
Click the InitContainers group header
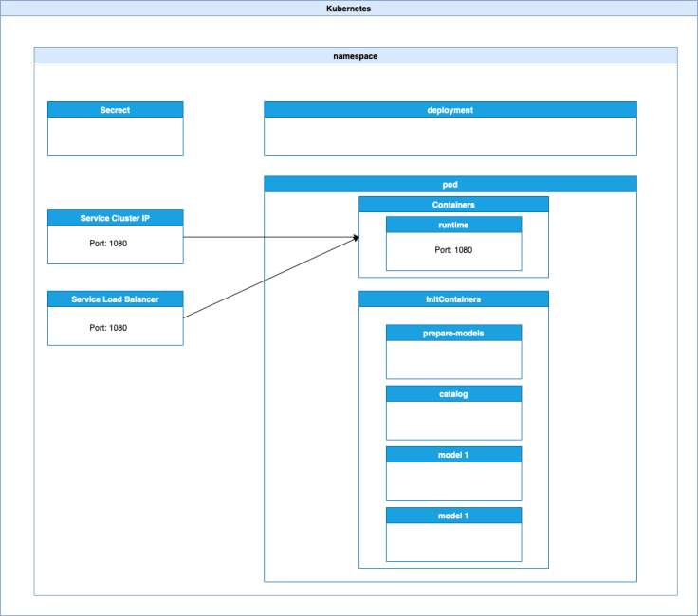pos(453,299)
